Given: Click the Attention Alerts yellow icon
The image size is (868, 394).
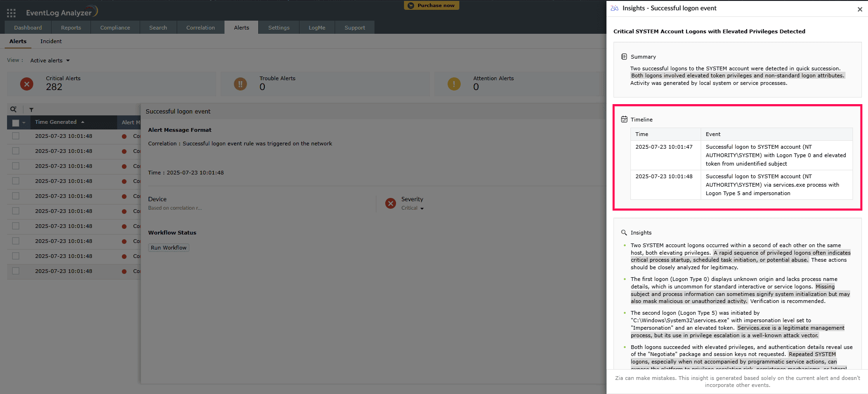Looking at the screenshot, I should [x=454, y=84].
